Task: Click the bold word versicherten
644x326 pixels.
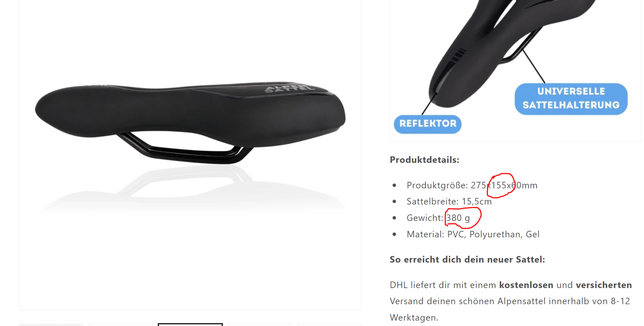Action: coord(604,285)
